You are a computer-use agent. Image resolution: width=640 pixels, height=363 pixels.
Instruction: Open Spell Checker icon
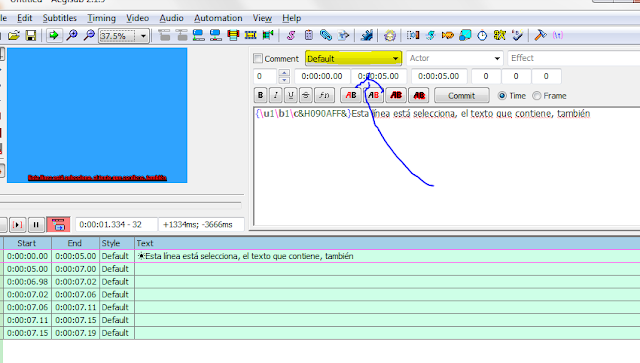pos(517,36)
